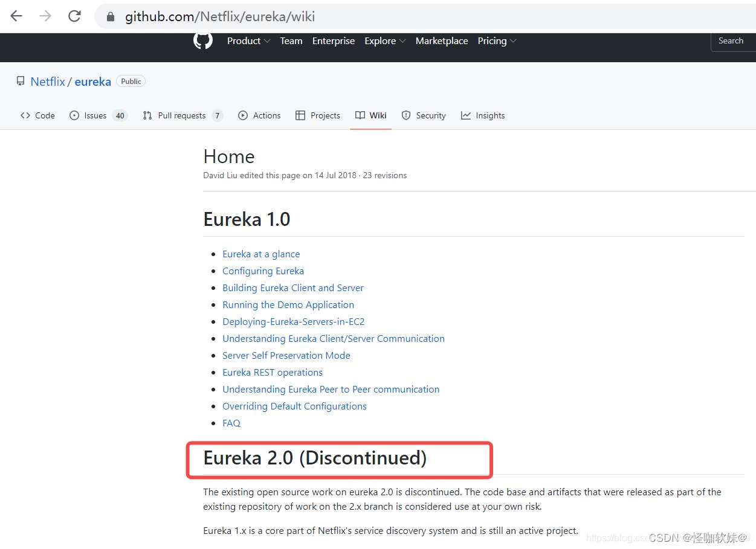
Task: Reload the page with the refresh icon
Action: click(x=74, y=16)
